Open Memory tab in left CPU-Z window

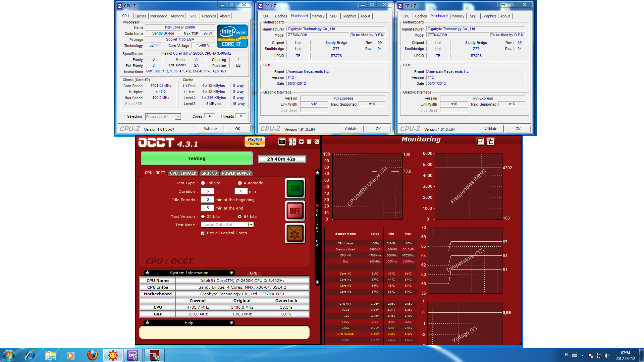pyautogui.click(x=177, y=16)
